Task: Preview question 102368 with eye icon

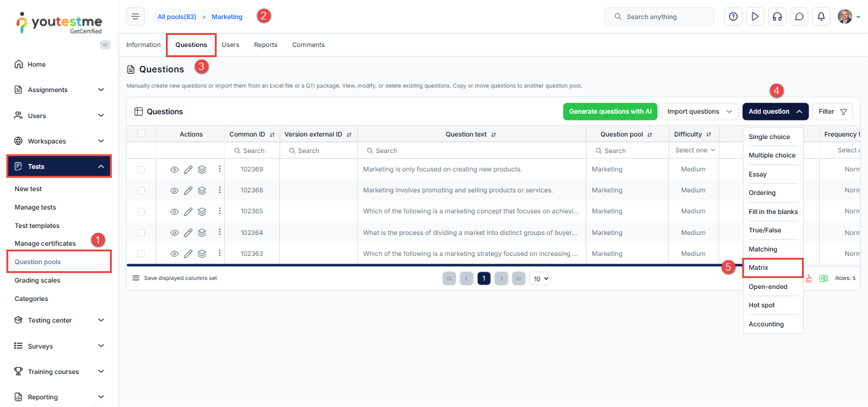Action: click(x=175, y=190)
